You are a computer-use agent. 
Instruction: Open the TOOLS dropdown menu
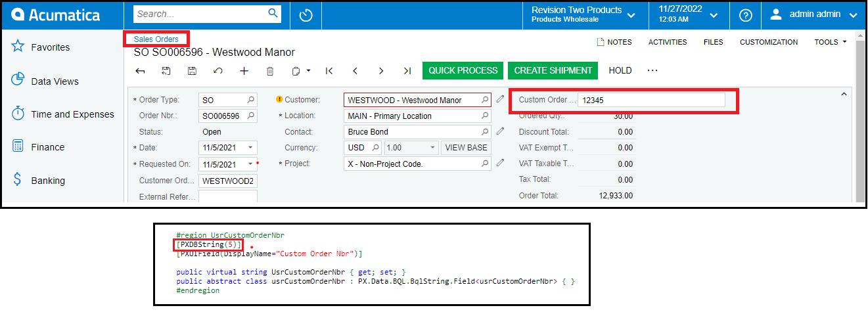click(x=831, y=42)
